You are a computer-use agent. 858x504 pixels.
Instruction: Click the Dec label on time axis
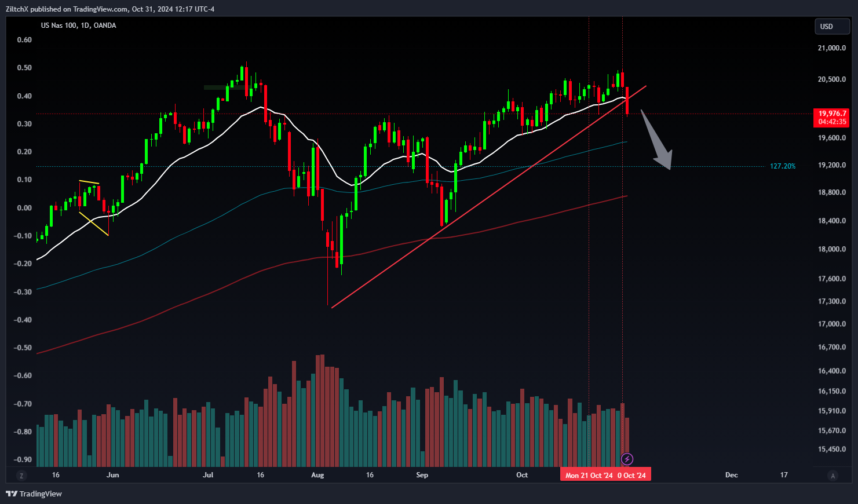pos(732,475)
